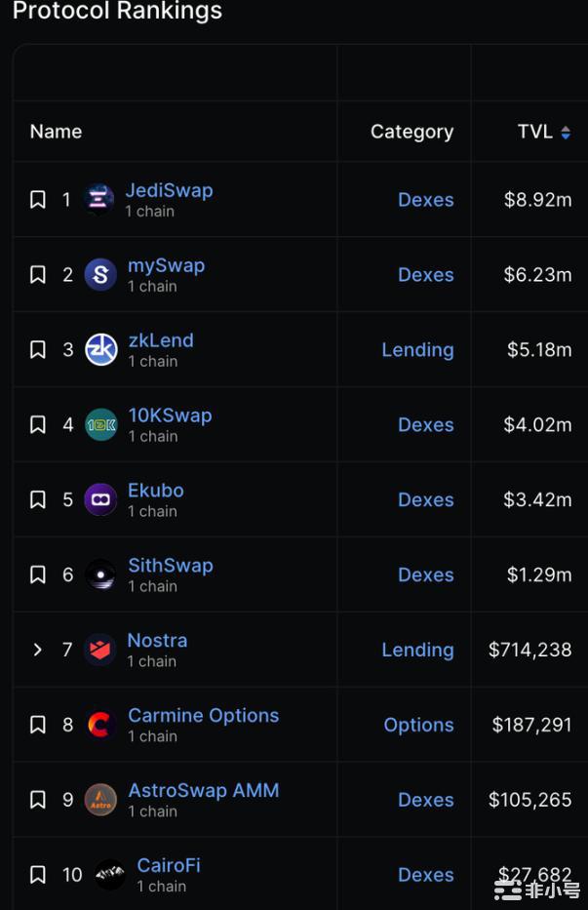Open the Lending category link for zkLend
Viewport: 588px width, 910px height.
417,349
